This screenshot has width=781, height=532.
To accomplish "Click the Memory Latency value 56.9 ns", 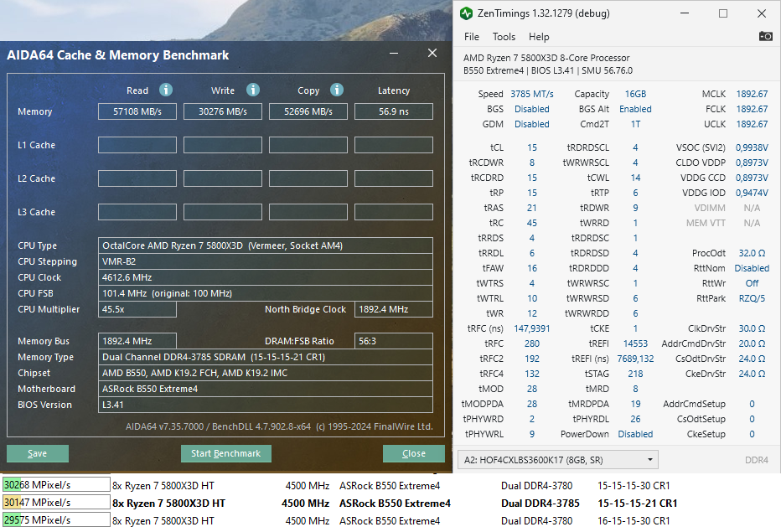I will (x=394, y=111).
